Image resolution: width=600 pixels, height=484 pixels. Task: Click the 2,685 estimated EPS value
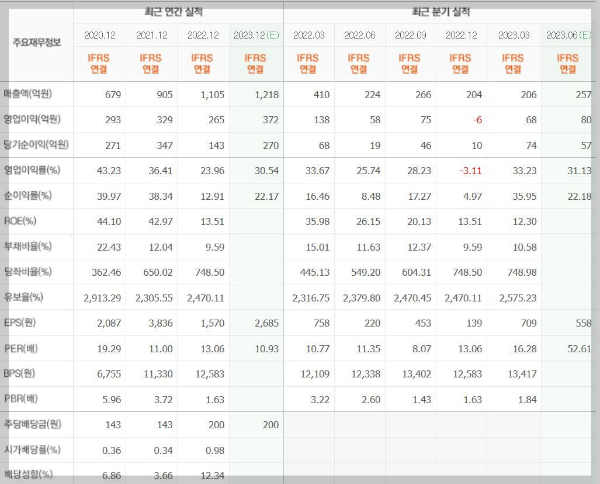tap(267, 323)
